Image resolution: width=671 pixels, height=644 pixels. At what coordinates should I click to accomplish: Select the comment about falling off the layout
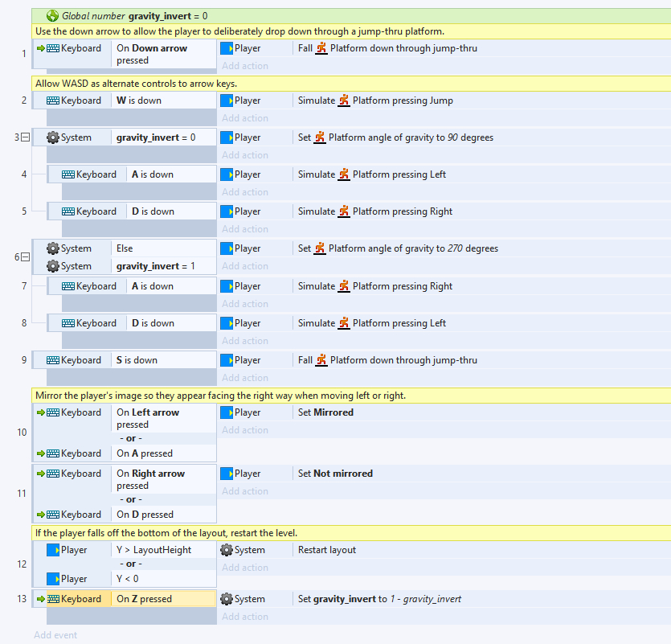pos(351,533)
